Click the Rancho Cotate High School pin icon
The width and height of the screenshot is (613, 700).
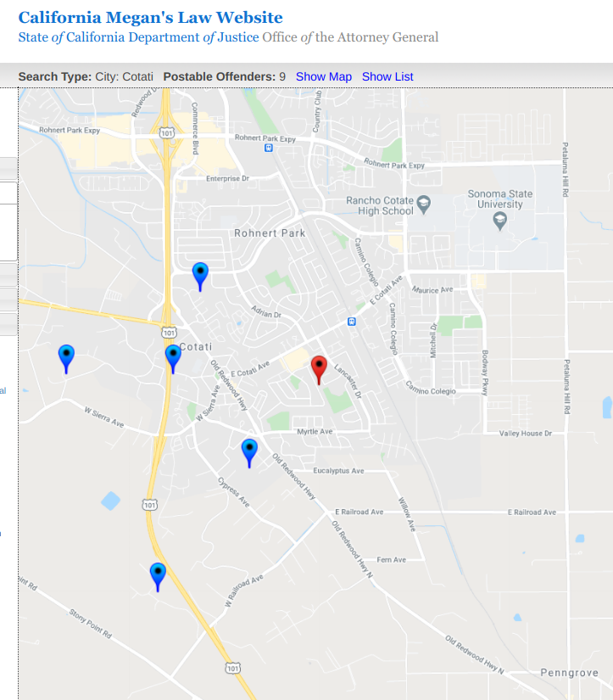tap(425, 204)
